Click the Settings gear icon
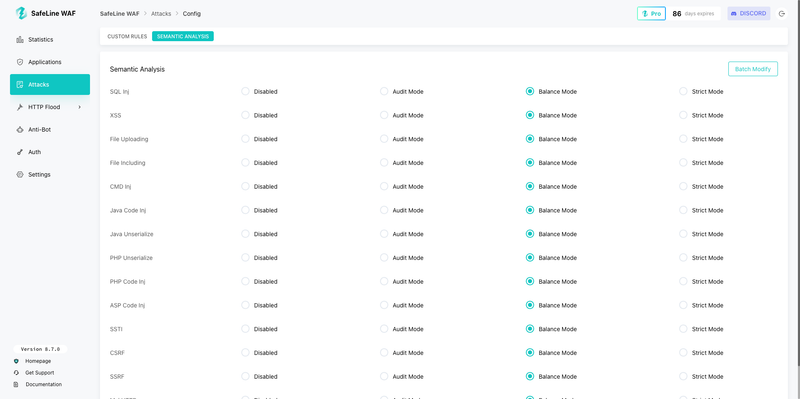The width and height of the screenshot is (800, 399). [20, 174]
